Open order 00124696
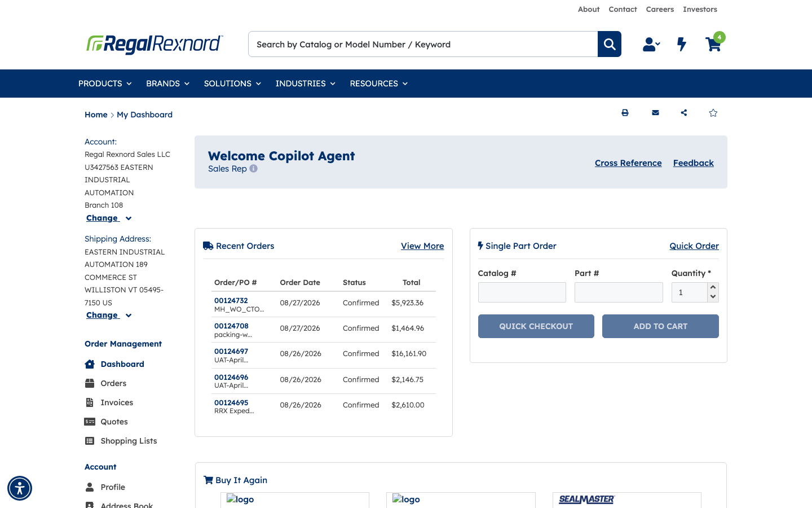The height and width of the screenshot is (508, 812). point(231,377)
